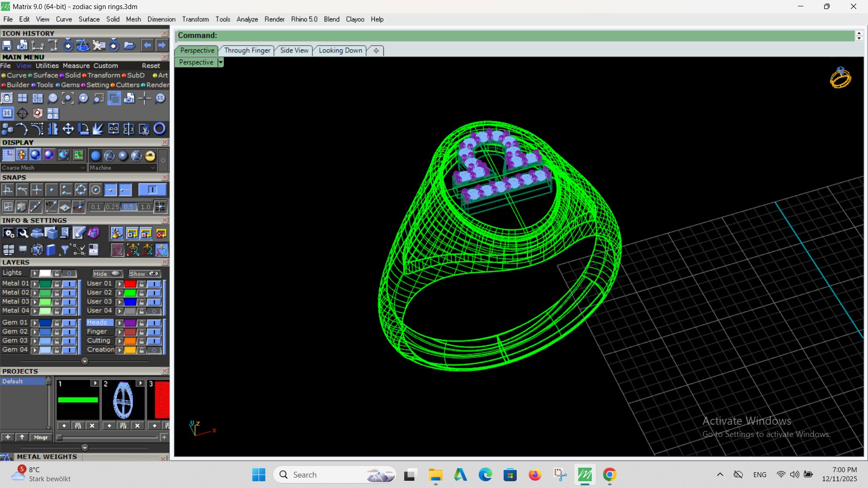The height and width of the screenshot is (488, 868).
Task: Open the Coarse Mesh dropdown
Action: [43, 168]
